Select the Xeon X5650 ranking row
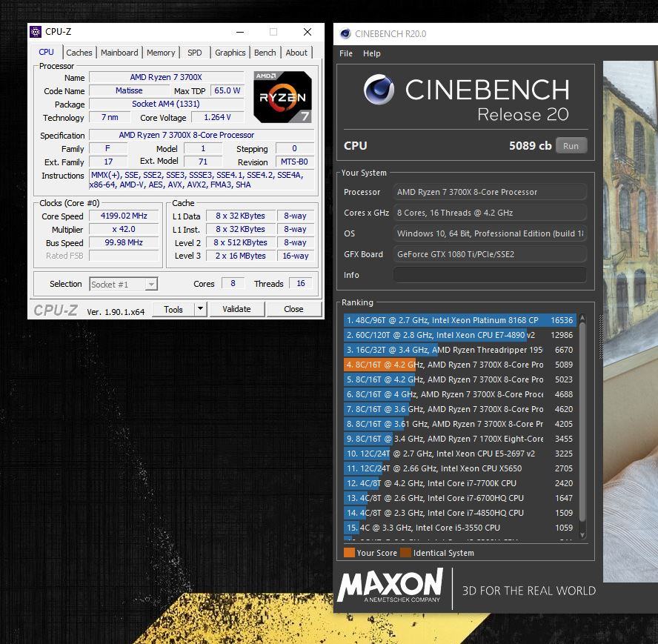 460,468
